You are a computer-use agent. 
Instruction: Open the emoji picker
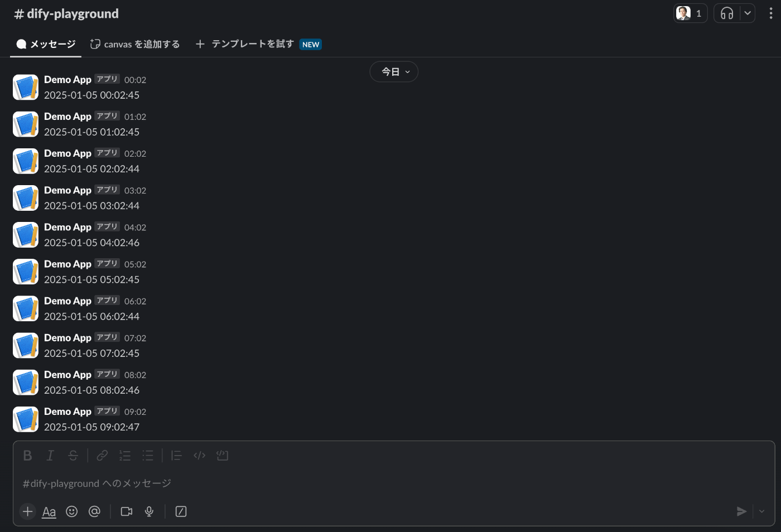(x=71, y=511)
